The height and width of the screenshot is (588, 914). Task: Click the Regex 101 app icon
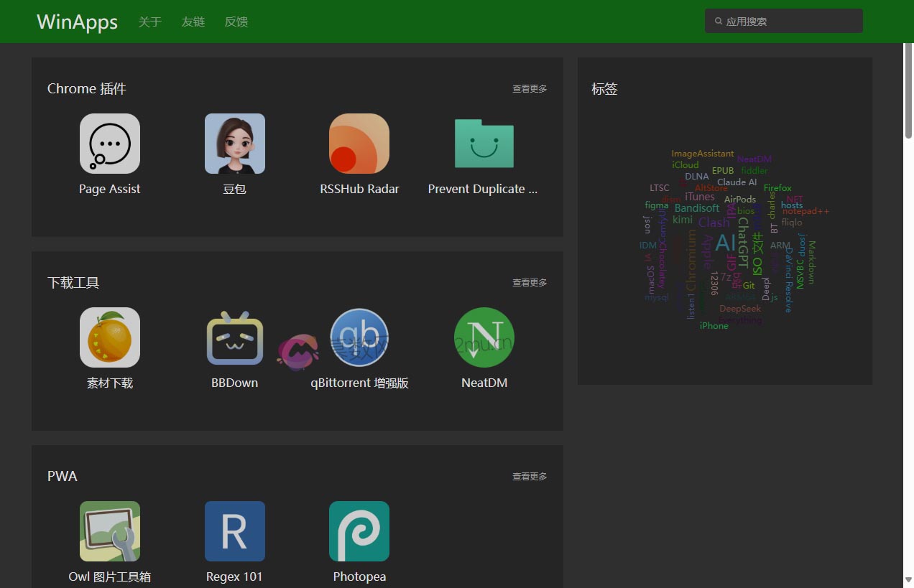(234, 531)
